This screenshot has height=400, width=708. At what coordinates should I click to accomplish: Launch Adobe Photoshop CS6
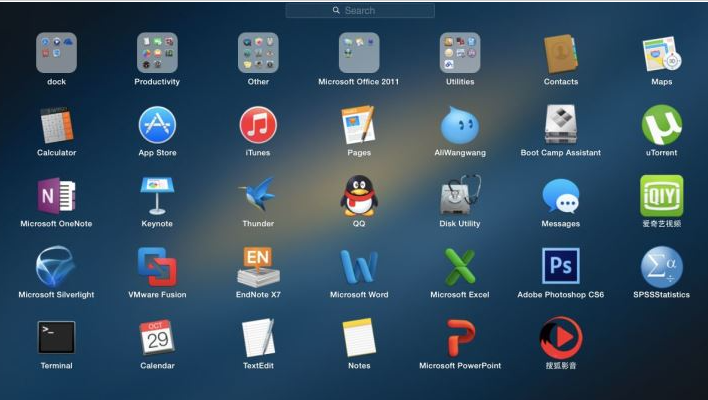[x=561, y=266]
